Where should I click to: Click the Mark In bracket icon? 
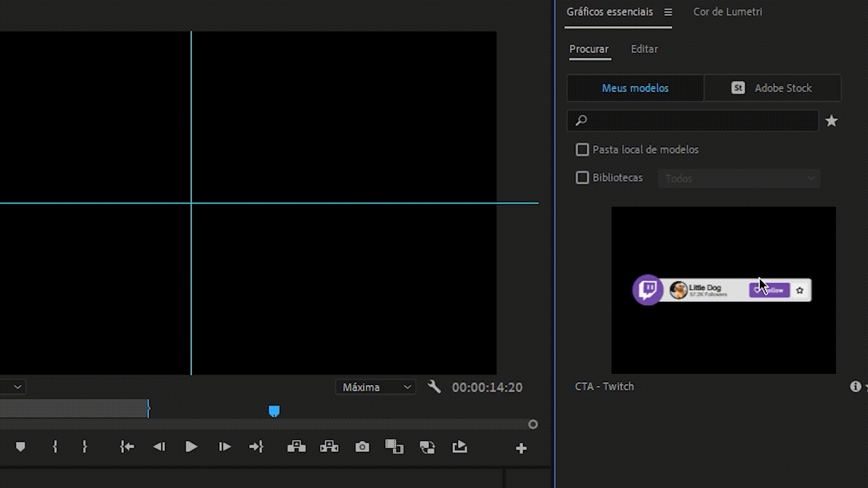click(x=55, y=447)
